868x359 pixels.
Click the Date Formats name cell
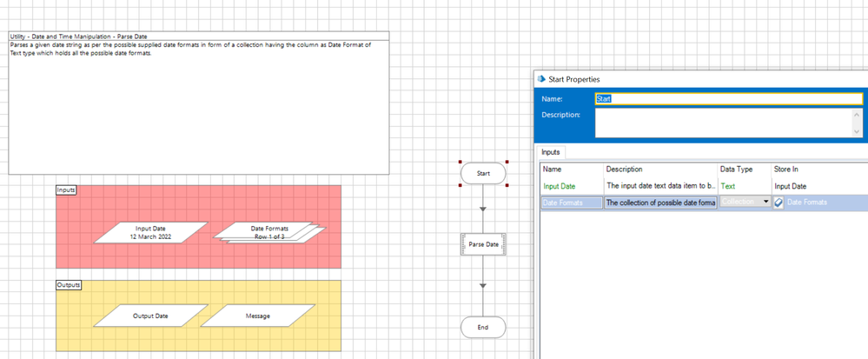571,203
